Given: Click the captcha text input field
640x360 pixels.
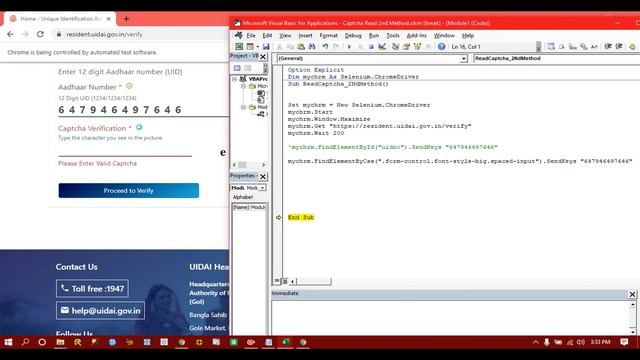Looking at the screenshot, I should pos(125,150).
